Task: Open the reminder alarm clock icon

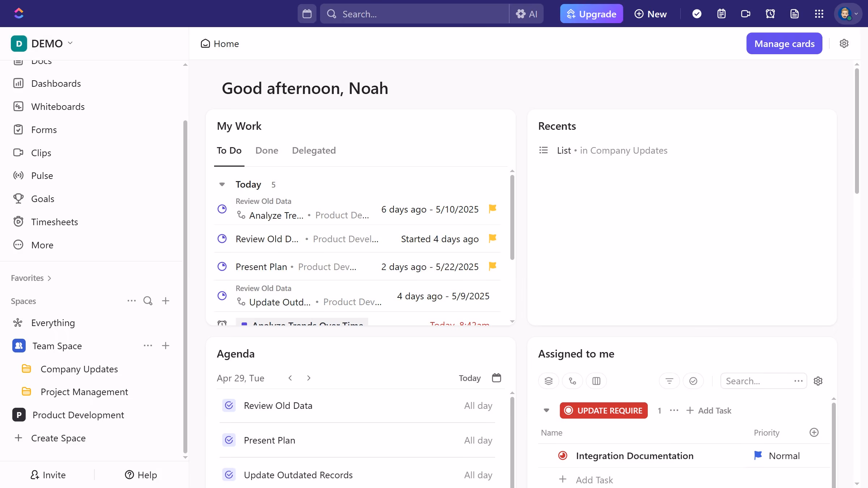Action: 770,14
